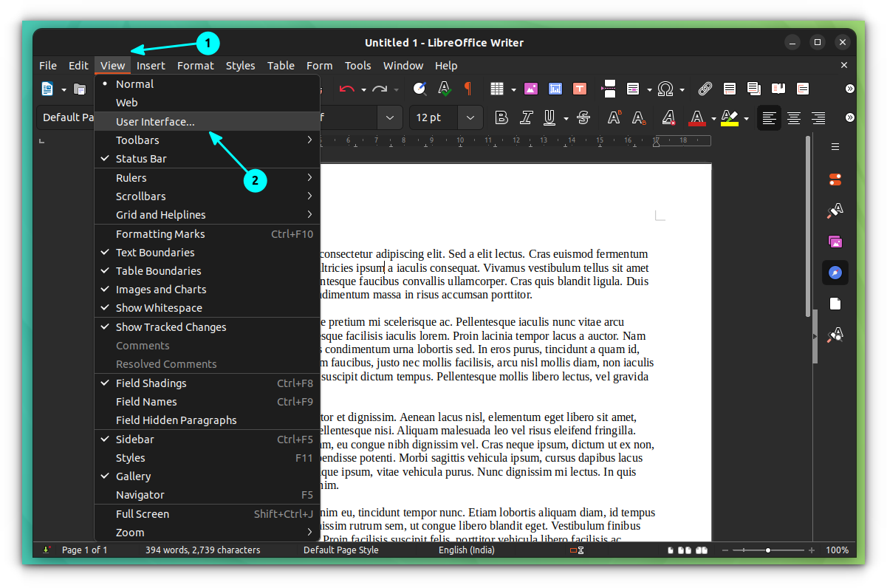887x588 pixels.
Task: Open sidebar settings hamburger menu
Action: pyautogui.click(x=835, y=147)
